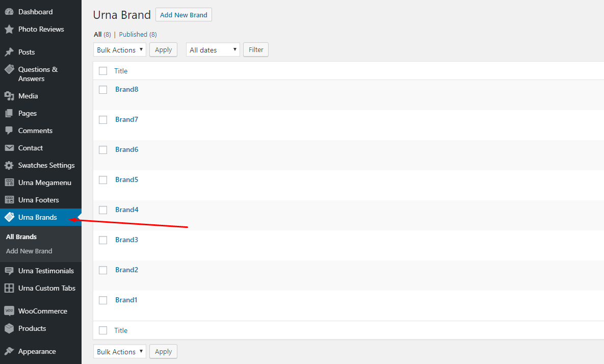
Task: Click the Pages icon in sidebar
Action: [x=9, y=113]
